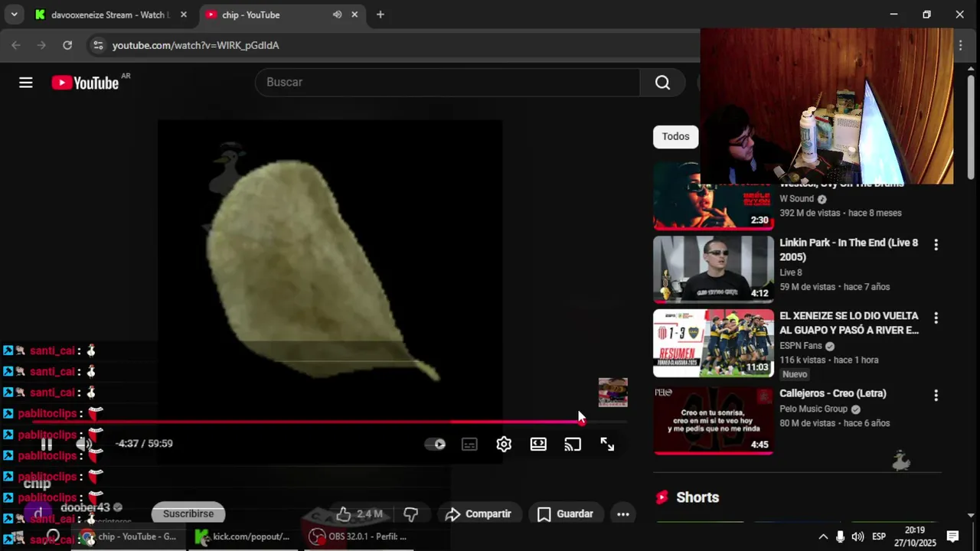Reload the page

pyautogui.click(x=67, y=45)
